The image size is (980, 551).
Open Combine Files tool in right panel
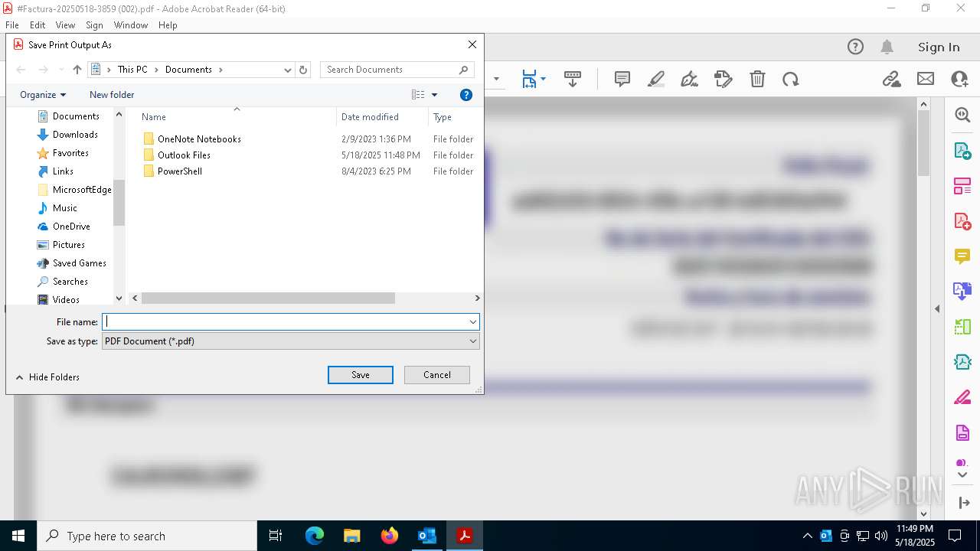coord(962,291)
